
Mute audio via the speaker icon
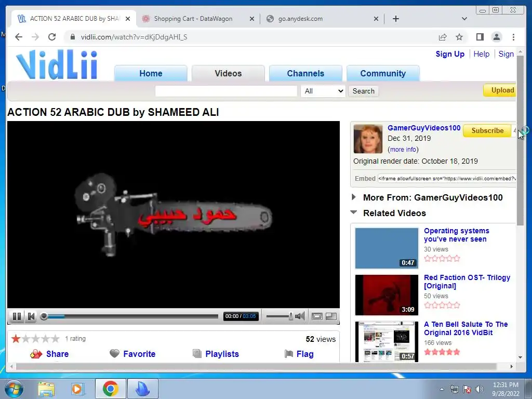click(300, 316)
